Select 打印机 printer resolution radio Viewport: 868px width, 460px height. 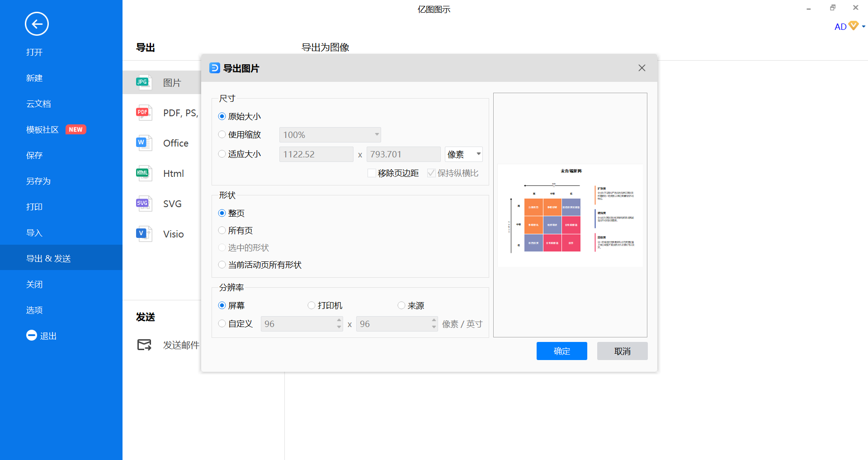(x=311, y=305)
